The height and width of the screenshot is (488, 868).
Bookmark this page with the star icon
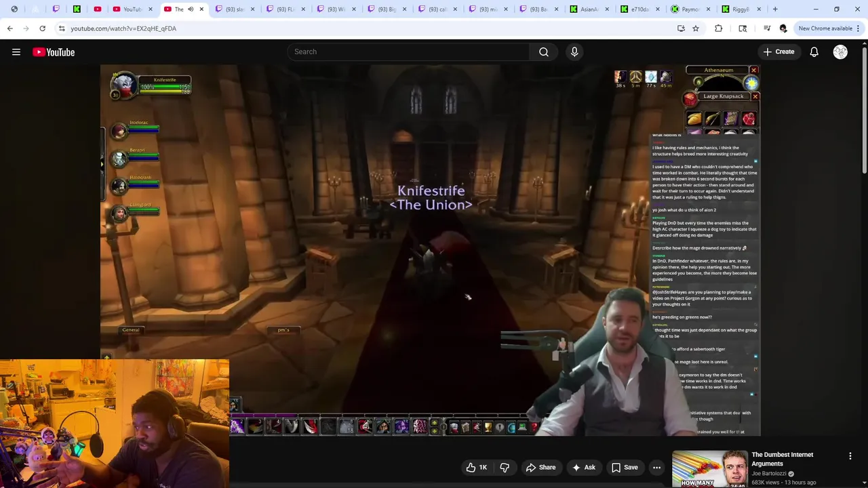pyautogui.click(x=695, y=28)
